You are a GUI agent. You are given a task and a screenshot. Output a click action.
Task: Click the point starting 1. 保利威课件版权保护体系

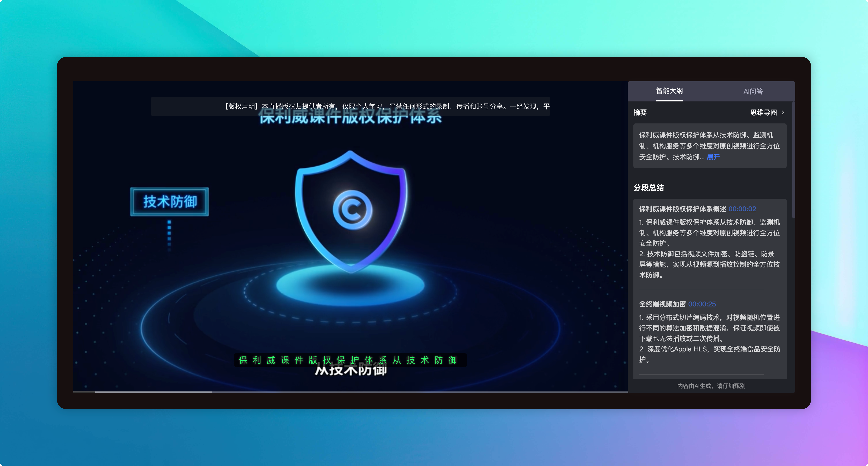(709, 233)
